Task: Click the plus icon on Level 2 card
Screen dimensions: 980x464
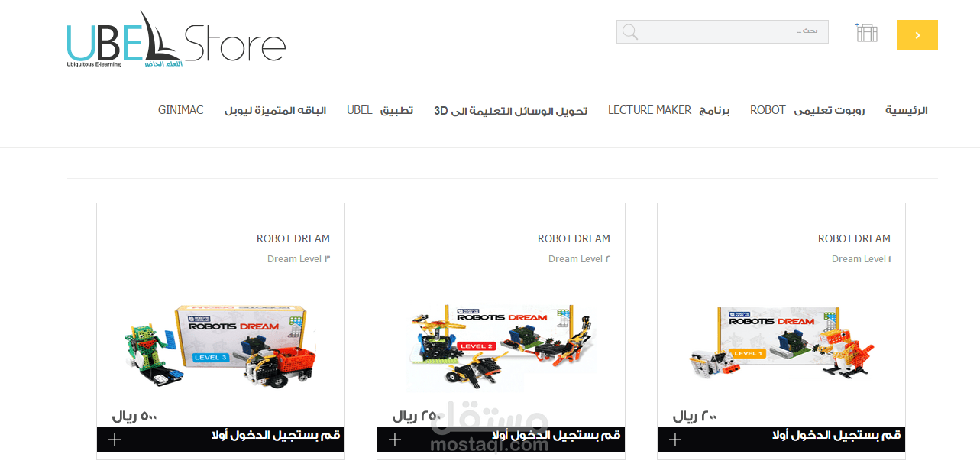Action: (x=395, y=440)
